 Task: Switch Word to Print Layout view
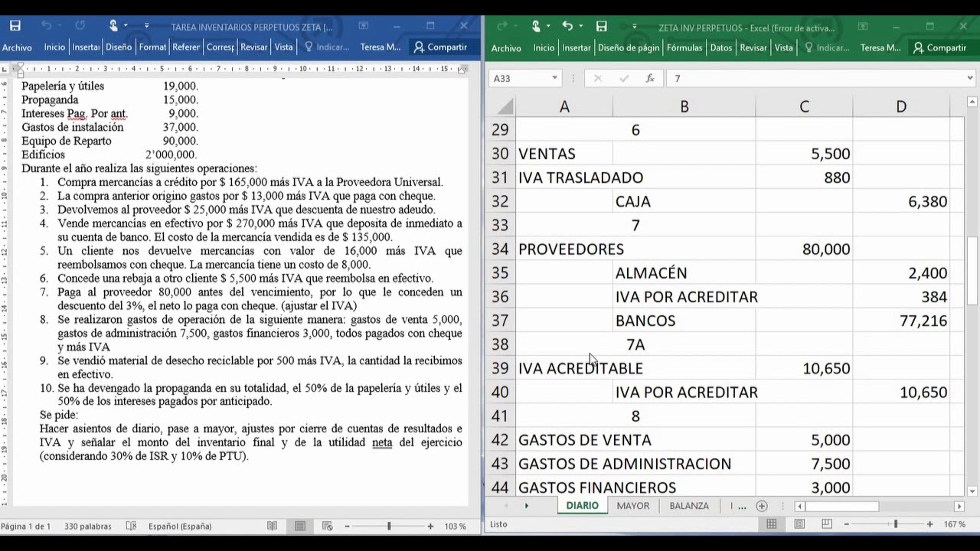pos(300,526)
